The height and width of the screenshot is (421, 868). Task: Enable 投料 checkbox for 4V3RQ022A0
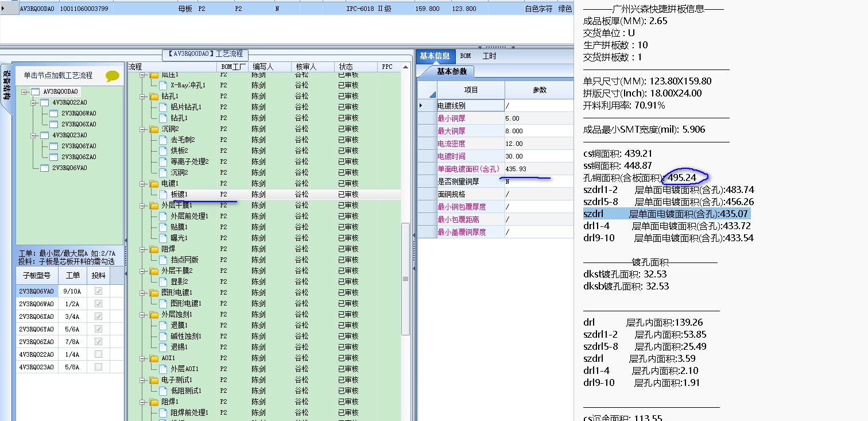tap(98, 354)
